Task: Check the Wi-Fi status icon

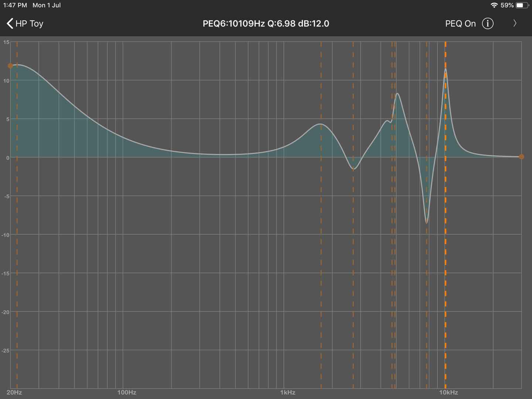Action: click(x=494, y=5)
